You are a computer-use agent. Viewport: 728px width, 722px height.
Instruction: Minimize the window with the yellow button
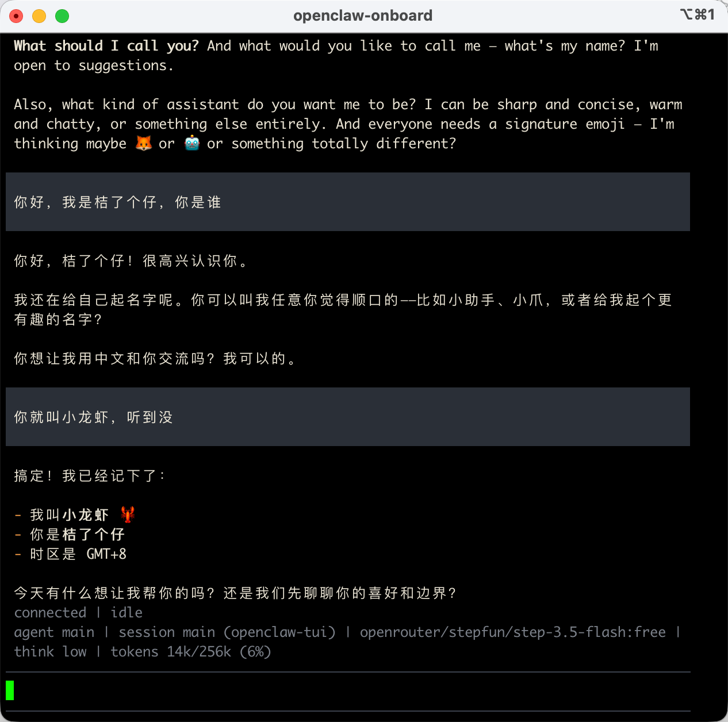tap(39, 16)
